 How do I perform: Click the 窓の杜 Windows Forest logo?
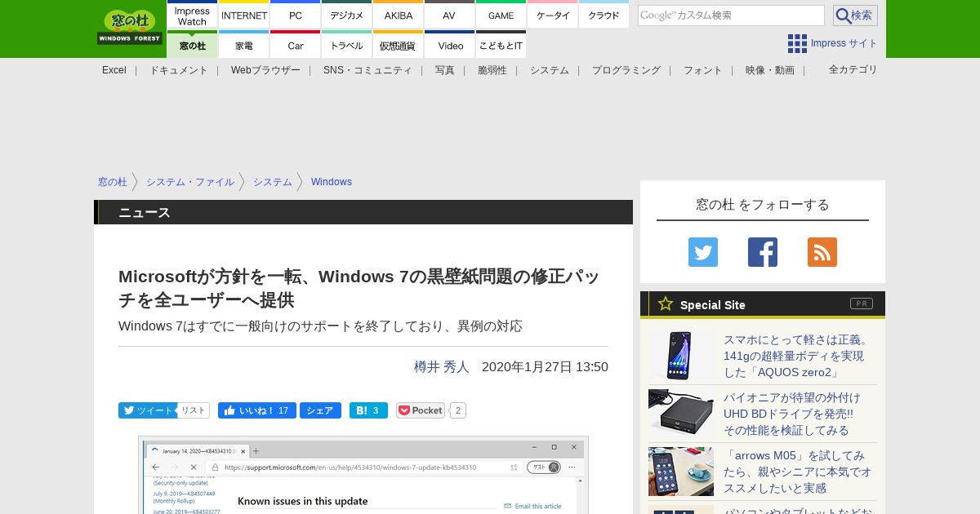click(x=130, y=27)
